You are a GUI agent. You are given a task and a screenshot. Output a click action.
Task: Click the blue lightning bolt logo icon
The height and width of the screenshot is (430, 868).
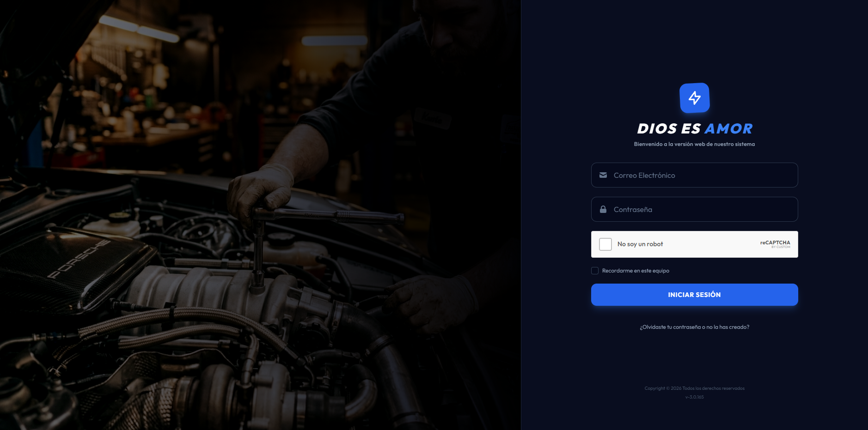pyautogui.click(x=694, y=98)
